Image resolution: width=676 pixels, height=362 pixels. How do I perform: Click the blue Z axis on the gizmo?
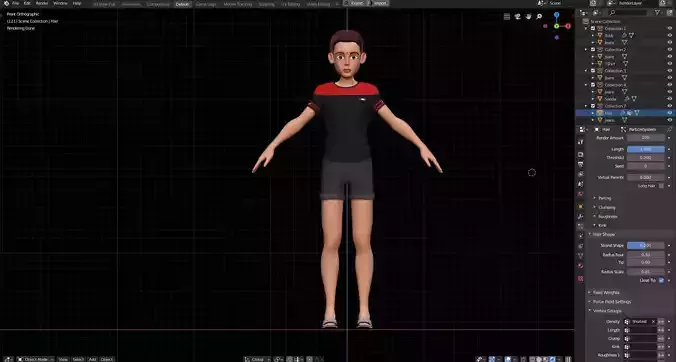[x=557, y=15]
